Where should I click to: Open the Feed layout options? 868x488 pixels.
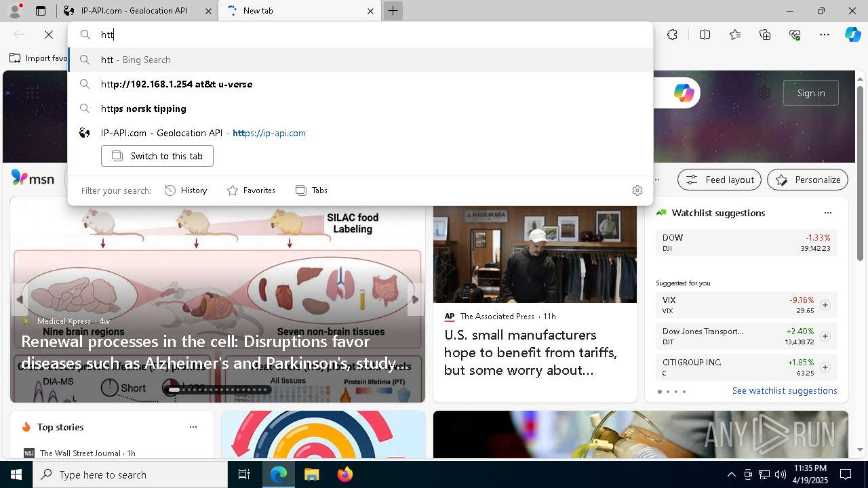point(719,180)
